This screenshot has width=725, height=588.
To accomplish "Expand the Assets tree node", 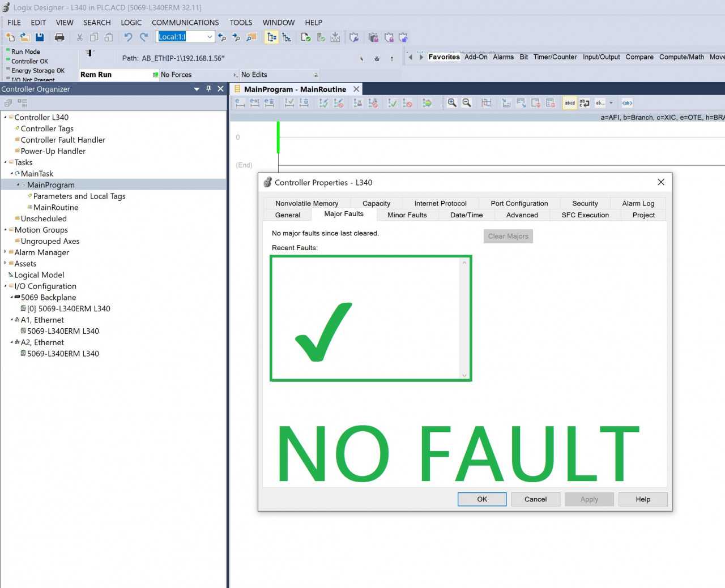I will pos(5,263).
